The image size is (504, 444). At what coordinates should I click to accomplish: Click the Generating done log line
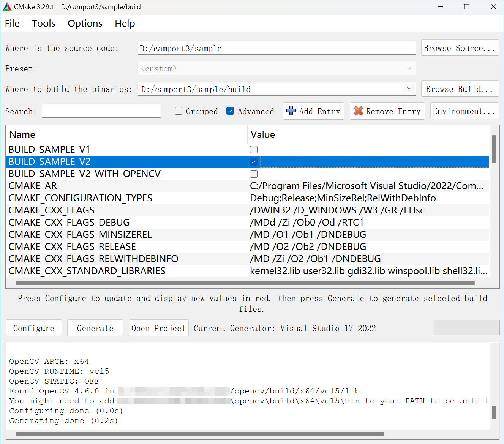point(64,420)
